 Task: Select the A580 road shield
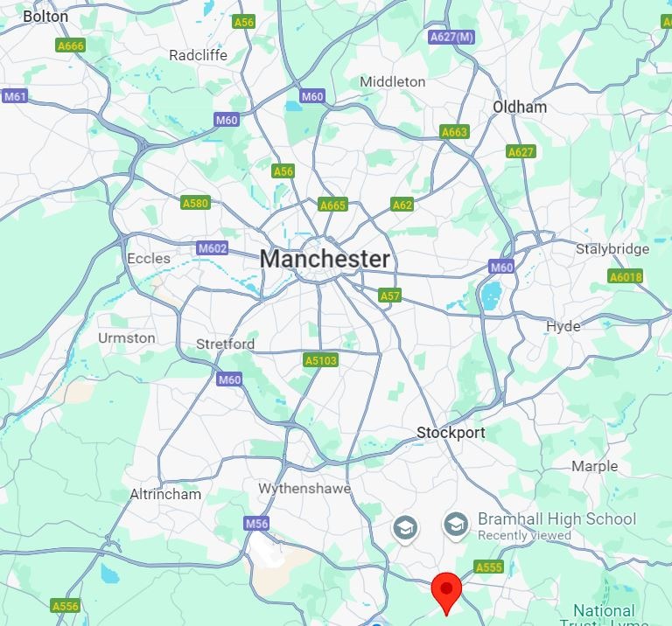click(x=195, y=203)
